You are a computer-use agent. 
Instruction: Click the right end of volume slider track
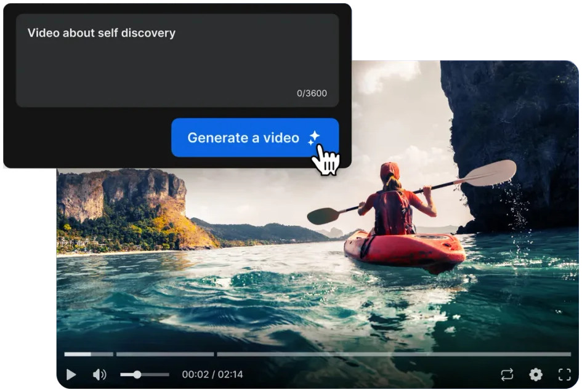[x=167, y=374]
